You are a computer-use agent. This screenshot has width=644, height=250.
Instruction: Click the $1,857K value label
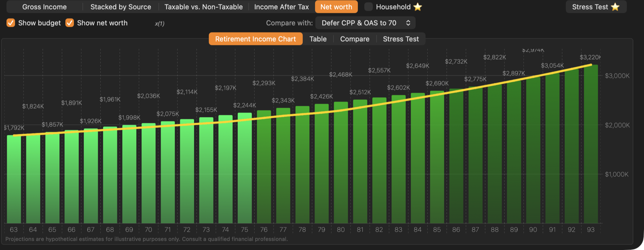pos(52,125)
